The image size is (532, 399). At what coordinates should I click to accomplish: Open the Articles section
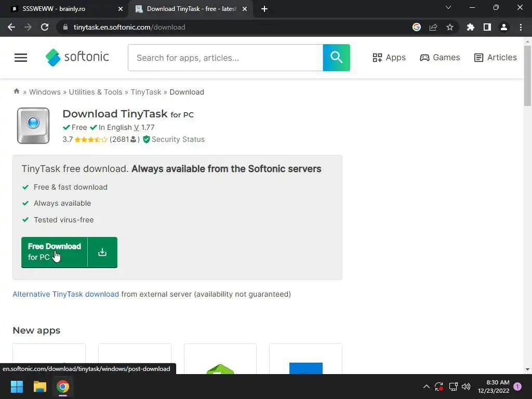click(495, 58)
